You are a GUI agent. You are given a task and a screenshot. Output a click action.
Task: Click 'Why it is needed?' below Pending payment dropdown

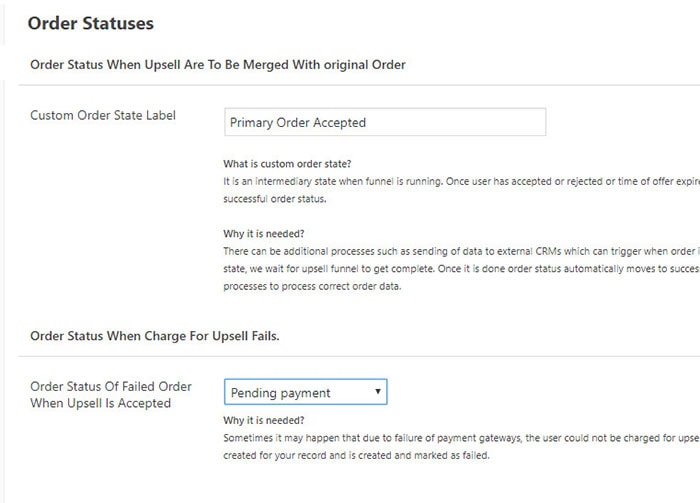pos(264,421)
